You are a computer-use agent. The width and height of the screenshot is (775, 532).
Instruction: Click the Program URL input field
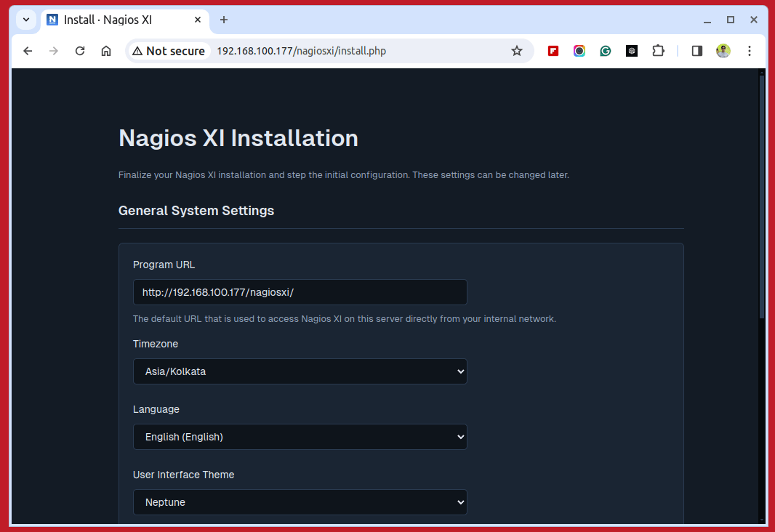[300, 292]
